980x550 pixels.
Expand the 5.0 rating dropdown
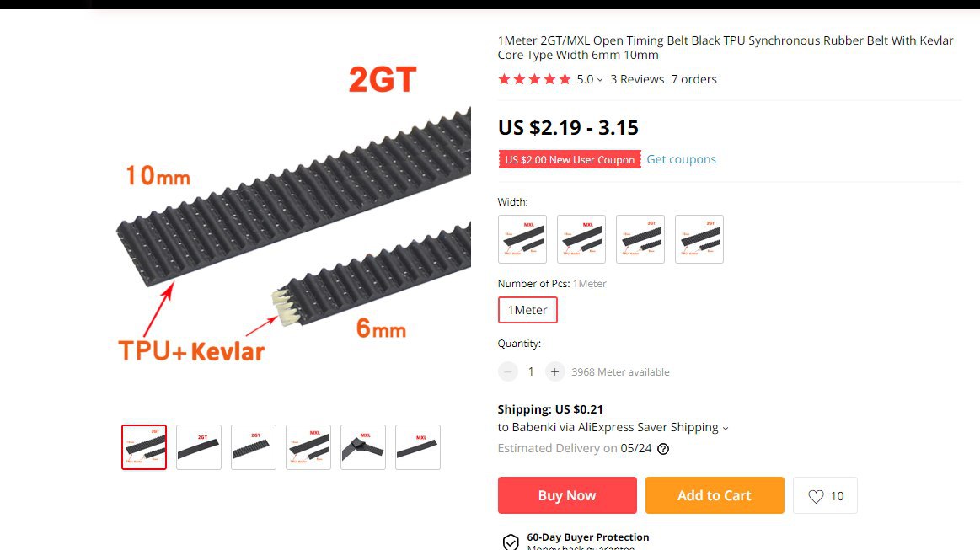(589, 79)
